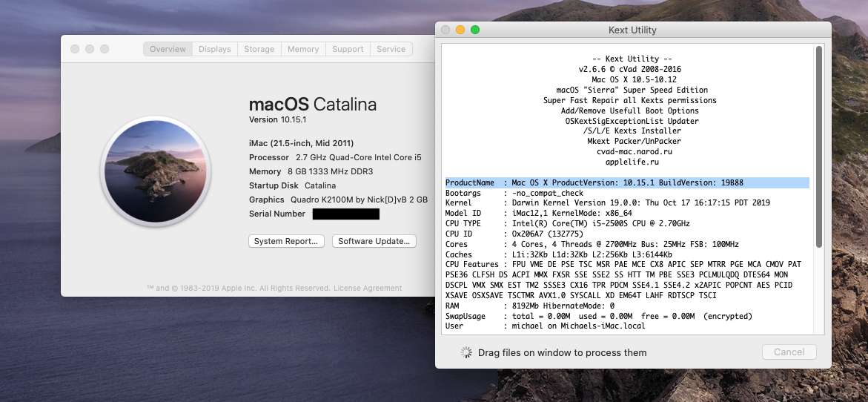Click the Version 10.15.1 text
Image resolution: width=868 pixels, height=402 pixels.
(278, 119)
